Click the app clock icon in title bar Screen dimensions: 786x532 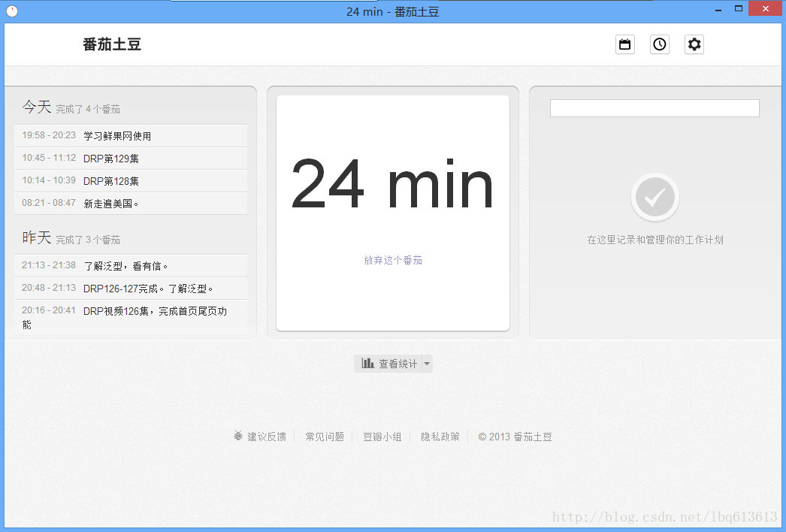12,11
